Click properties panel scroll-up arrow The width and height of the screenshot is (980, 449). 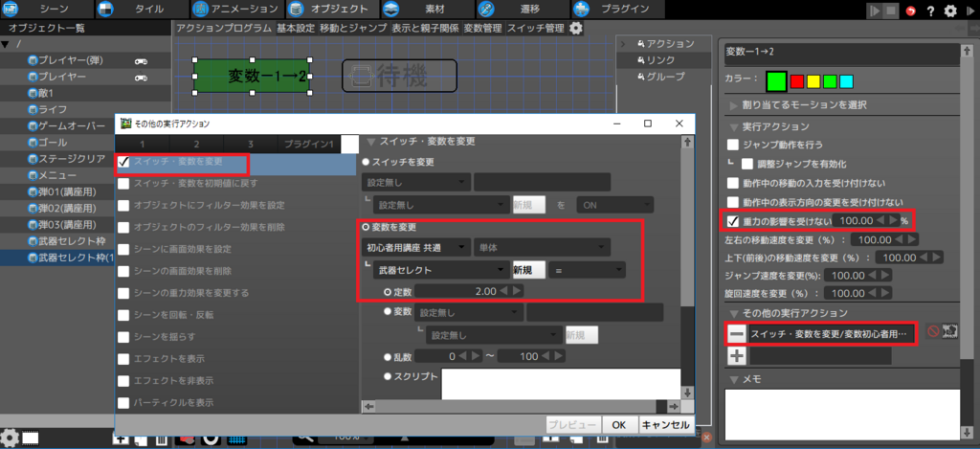pos(965,50)
